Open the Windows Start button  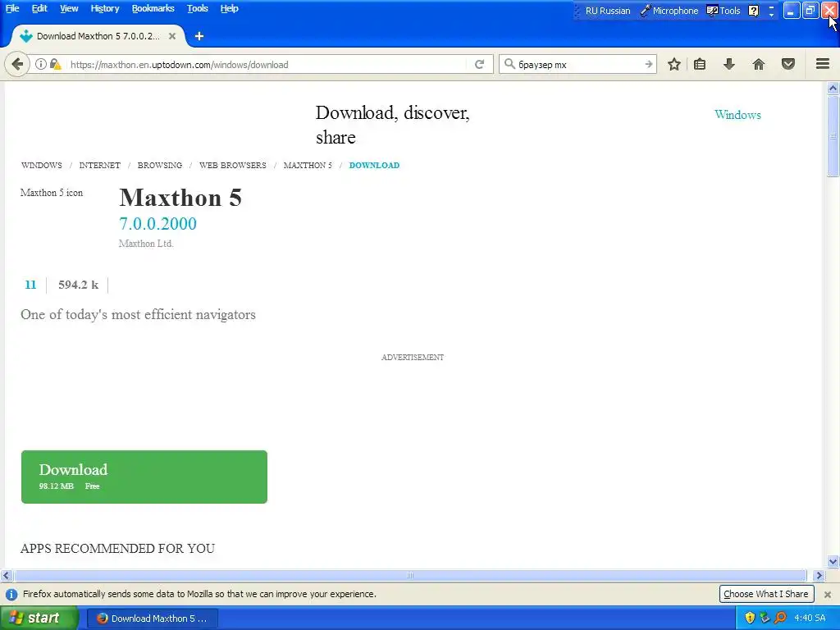click(x=39, y=618)
